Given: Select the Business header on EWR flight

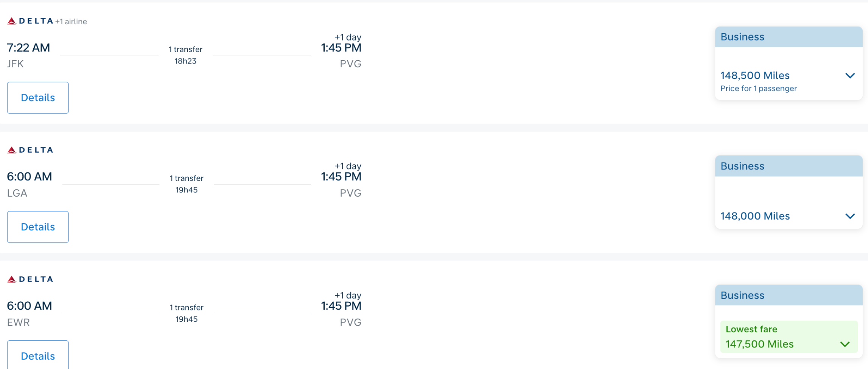Looking at the screenshot, I should [789, 295].
